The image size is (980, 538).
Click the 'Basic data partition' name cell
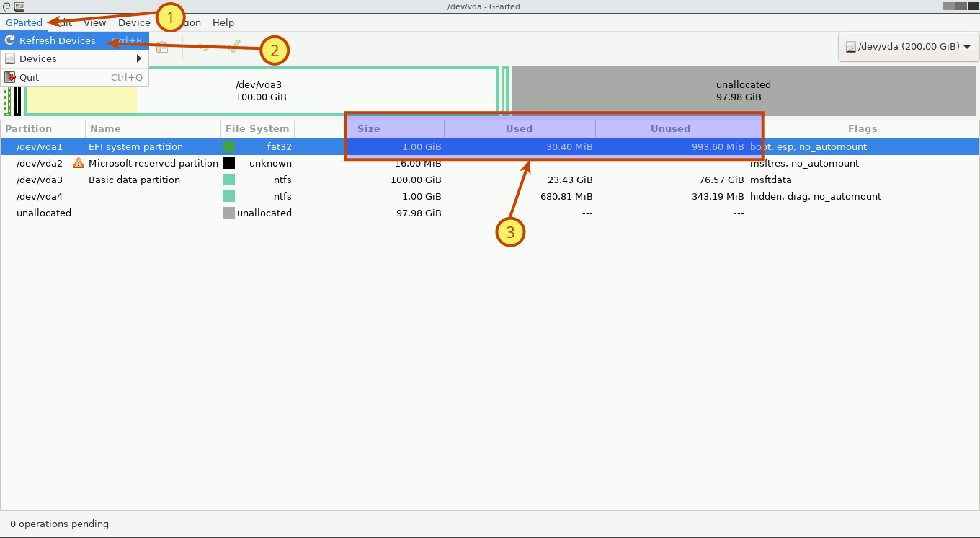tap(134, 180)
